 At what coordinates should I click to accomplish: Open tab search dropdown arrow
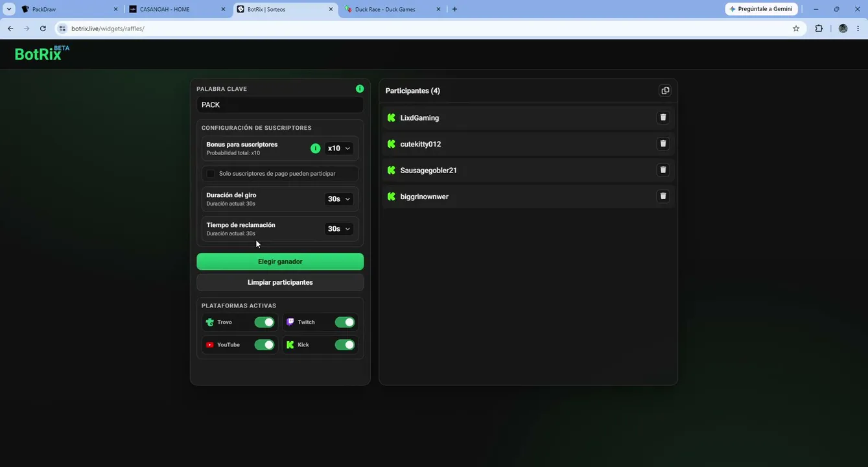click(x=9, y=9)
